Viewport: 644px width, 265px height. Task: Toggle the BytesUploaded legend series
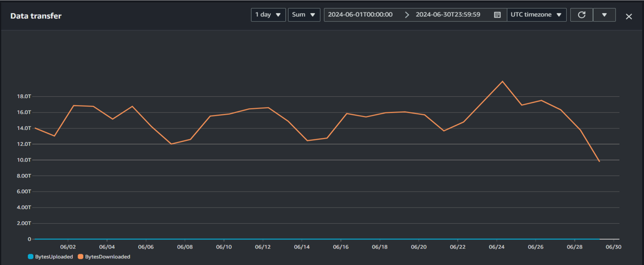[x=54, y=257]
